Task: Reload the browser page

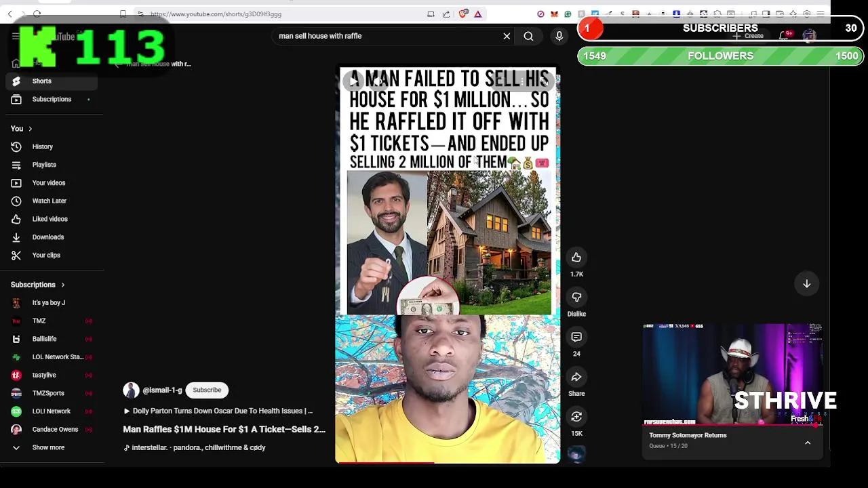Action: (37, 14)
